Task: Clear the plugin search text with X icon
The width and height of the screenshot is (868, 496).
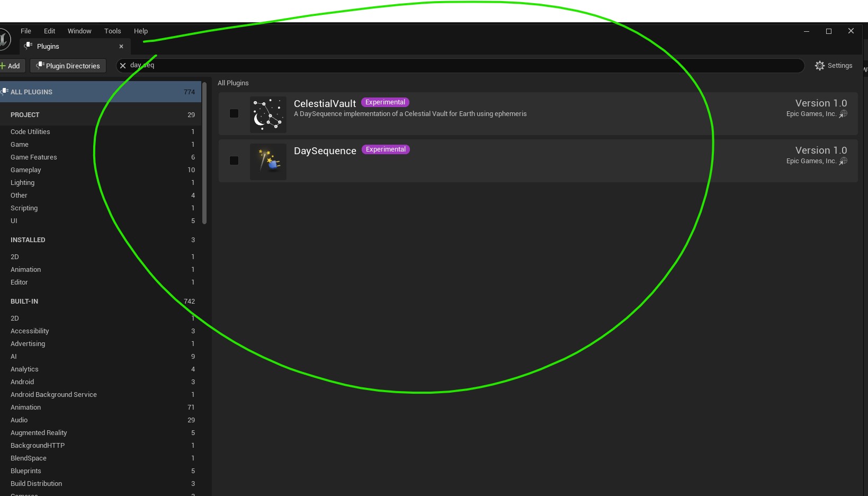Action: [123, 66]
